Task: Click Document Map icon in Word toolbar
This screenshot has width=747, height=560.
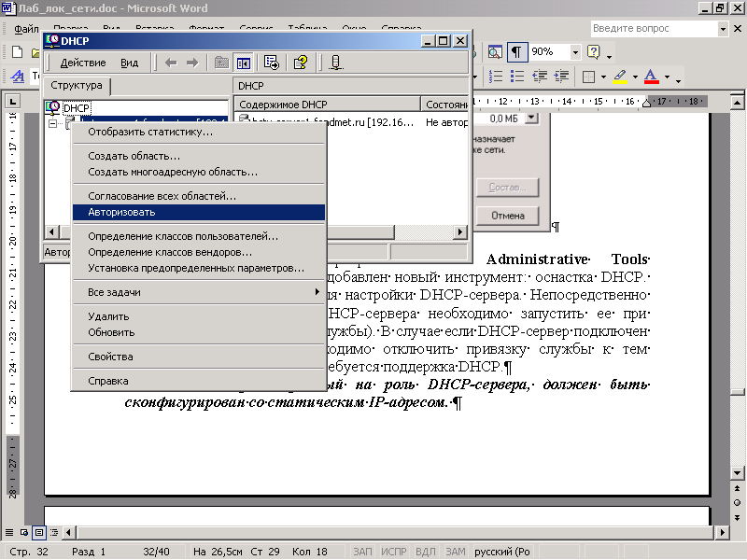Action: [495, 52]
